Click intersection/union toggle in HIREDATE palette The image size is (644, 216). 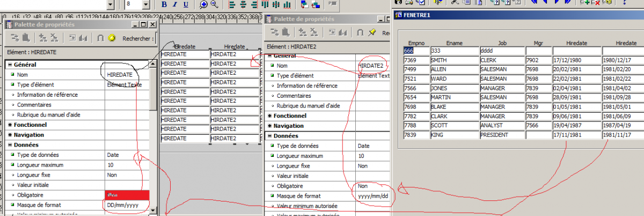coord(100,38)
